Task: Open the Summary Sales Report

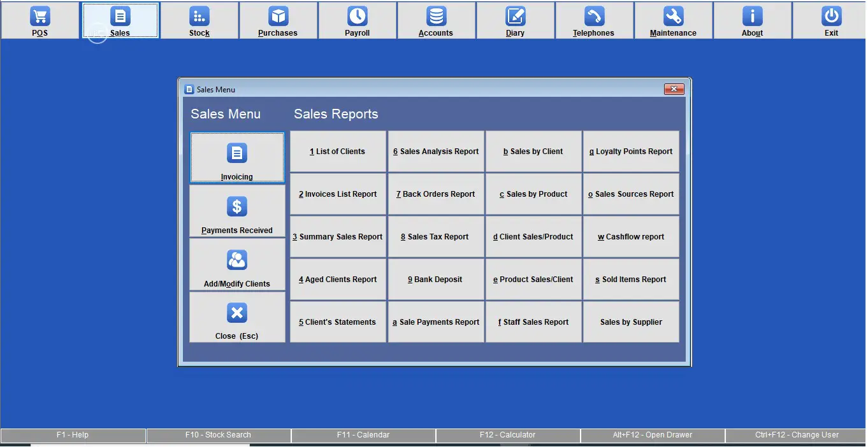Action: [x=338, y=237]
